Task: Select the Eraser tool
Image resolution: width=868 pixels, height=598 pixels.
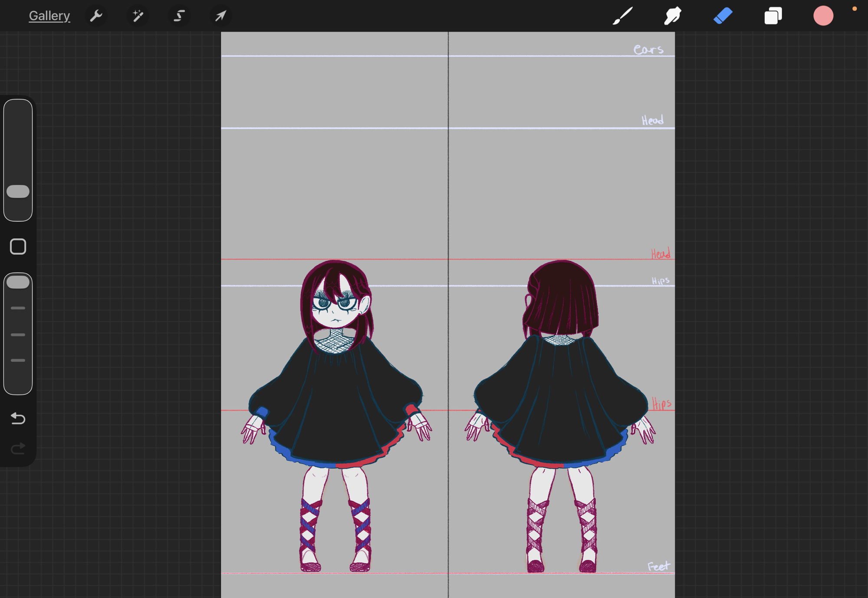Action: (x=723, y=16)
